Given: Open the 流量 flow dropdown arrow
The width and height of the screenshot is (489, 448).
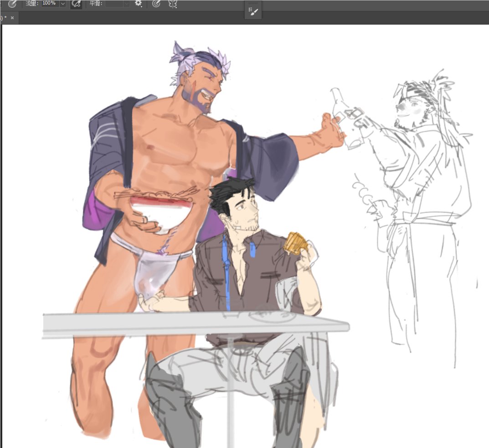Looking at the screenshot, I should point(62,4).
